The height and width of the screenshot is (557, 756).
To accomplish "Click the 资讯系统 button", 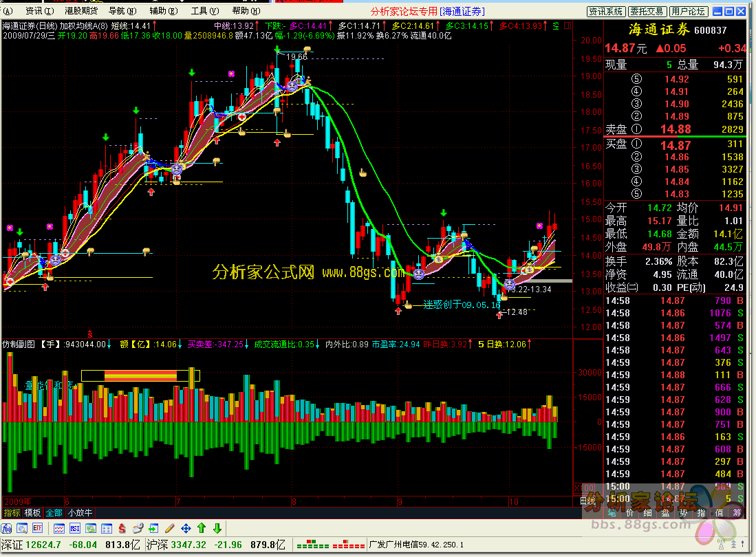I will click(606, 12).
